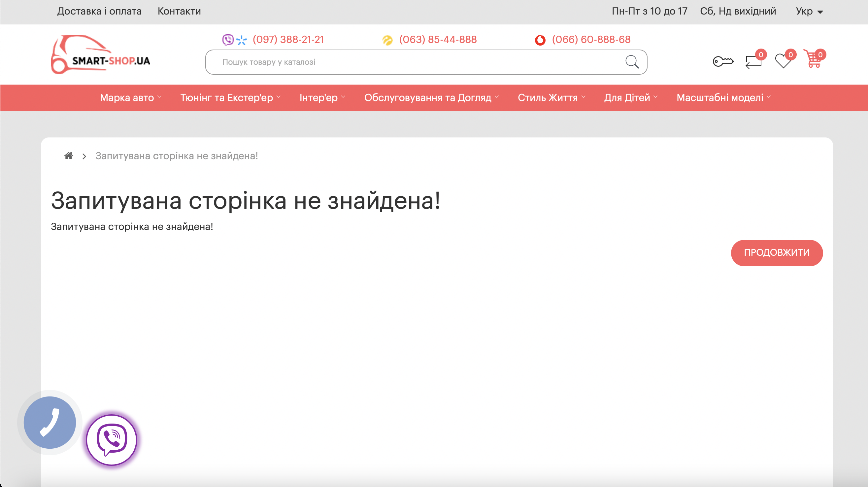Open the Обслуговування та Догляд menu
The height and width of the screenshot is (487, 868).
point(431,98)
